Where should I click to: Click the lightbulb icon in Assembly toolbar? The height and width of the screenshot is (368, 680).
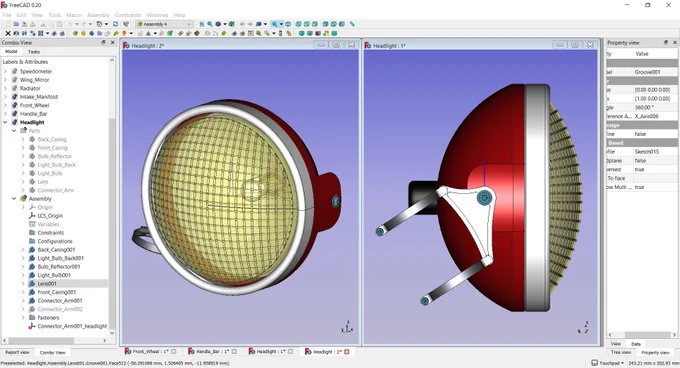124,33
